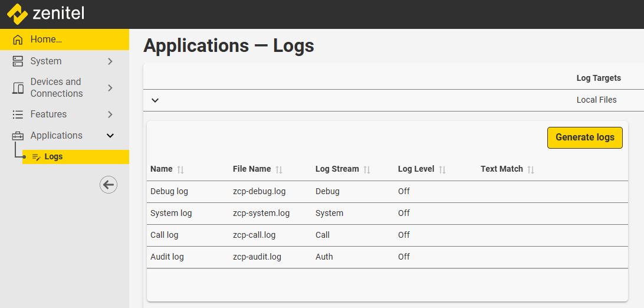This screenshot has height=308, width=644.
Task: Collapse sidebar with the back arrow icon
Action: click(x=108, y=185)
